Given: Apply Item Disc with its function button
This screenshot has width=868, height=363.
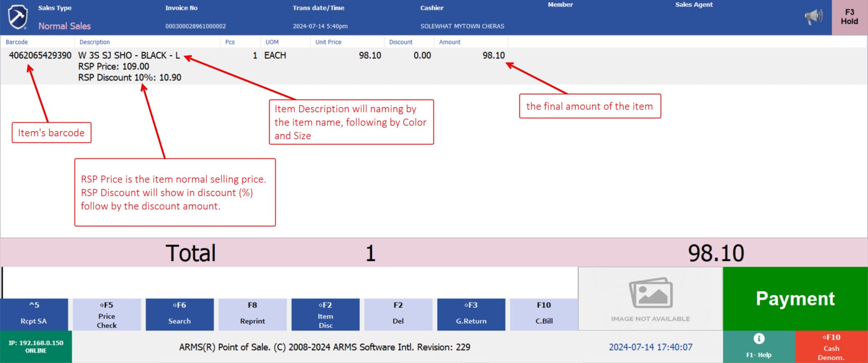Looking at the screenshot, I should (325, 314).
